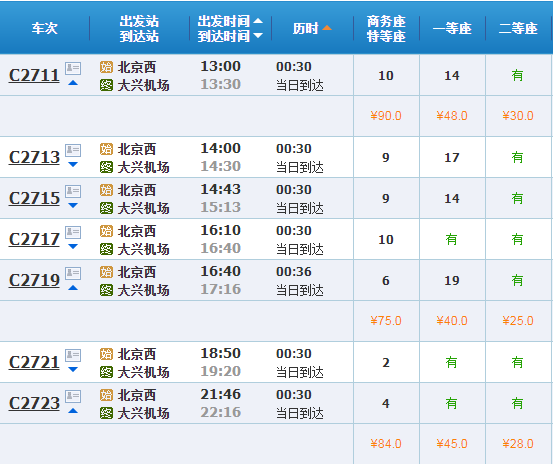The width and height of the screenshot is (553, 465).
Task: Collapse price details arrow for C2711
Action: tap(73, 83)
